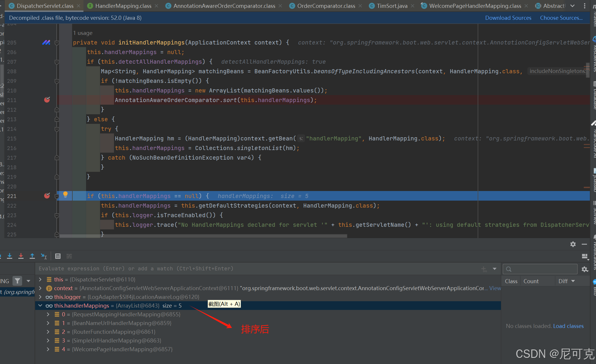Expand the RequestMappingHandlerMapping list entry

click(48, 314)
